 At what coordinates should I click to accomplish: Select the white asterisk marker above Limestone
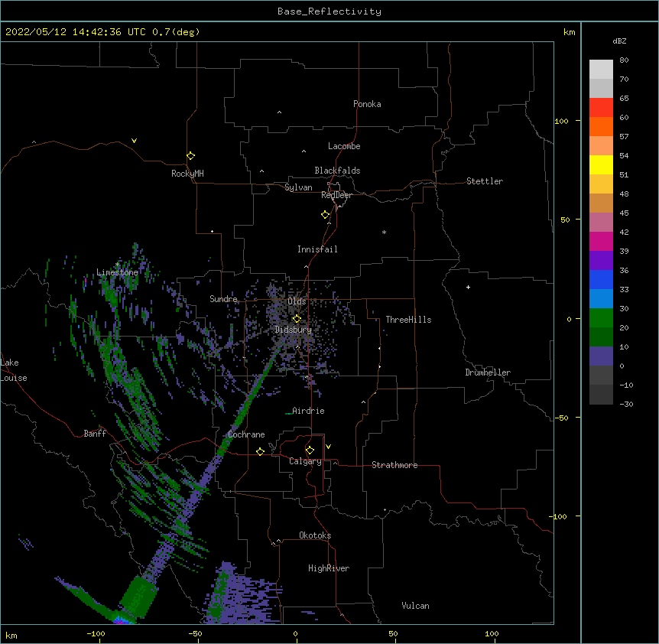117,265
